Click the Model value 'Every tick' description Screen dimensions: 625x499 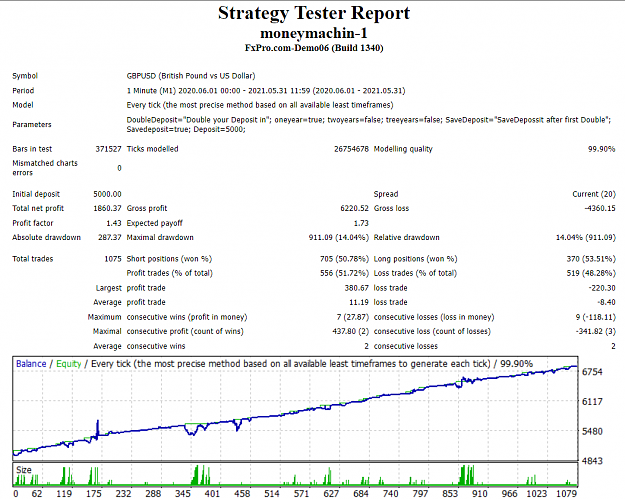point(260,105)
